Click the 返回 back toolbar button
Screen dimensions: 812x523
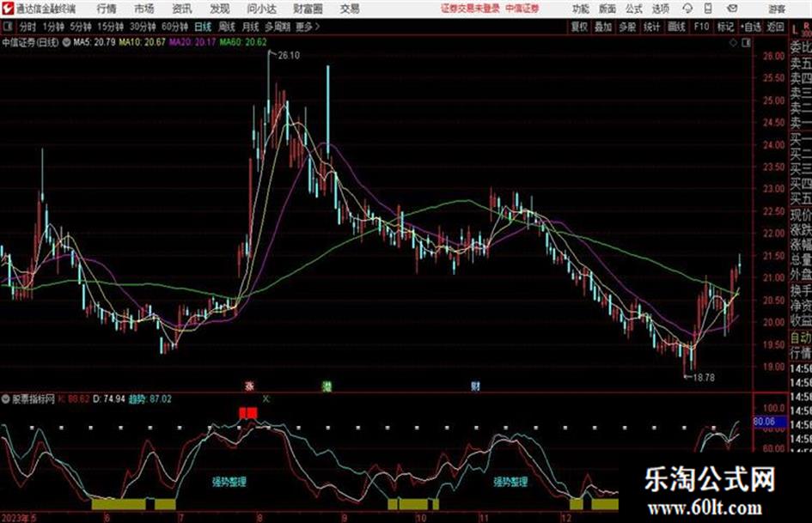click(775, 27)
